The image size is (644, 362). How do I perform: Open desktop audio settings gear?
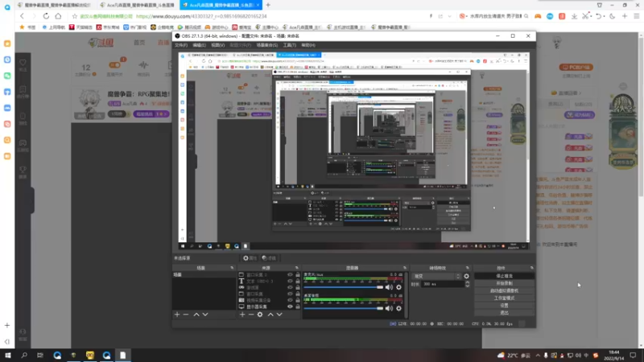tap(398, 308)
